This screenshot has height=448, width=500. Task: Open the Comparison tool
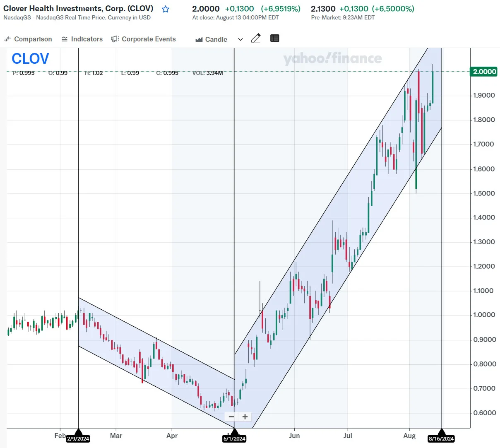28,39
